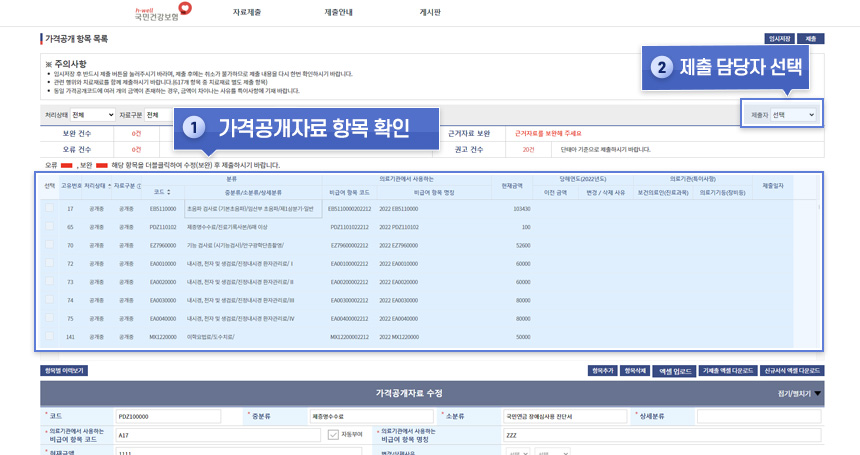Click the 코드 input field containing PDZ100000
Image resolution: width=860 pixels, height=455 pixels.
click(x=168, y=416)
